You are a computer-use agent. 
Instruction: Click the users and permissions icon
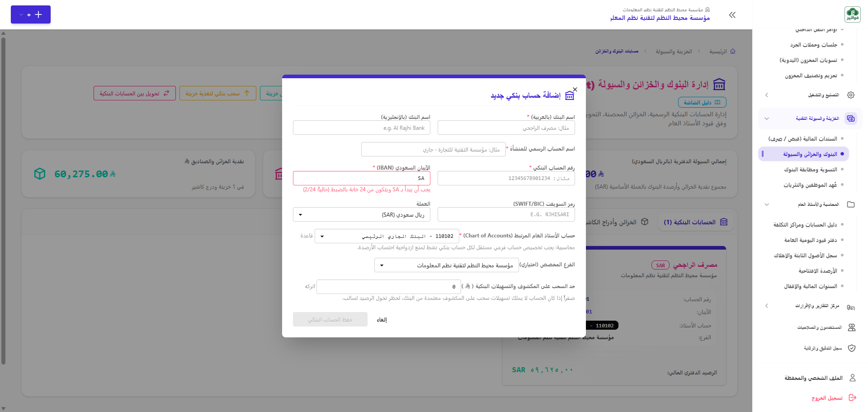tap(852, 327)
